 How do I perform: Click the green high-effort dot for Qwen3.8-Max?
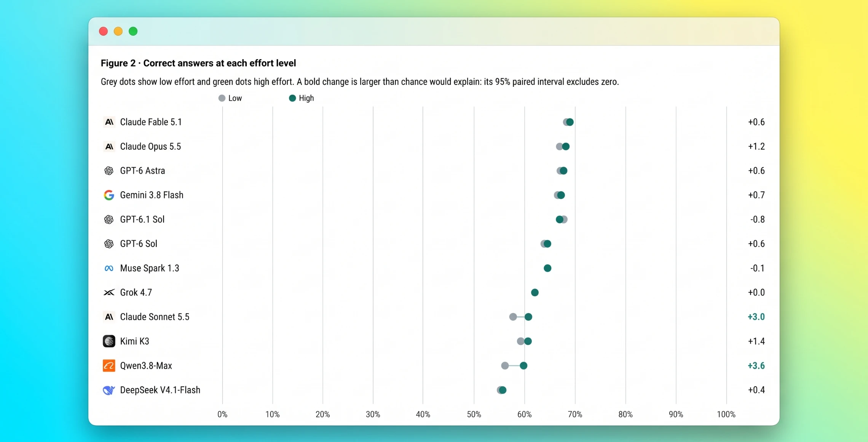tap(523, 366)
